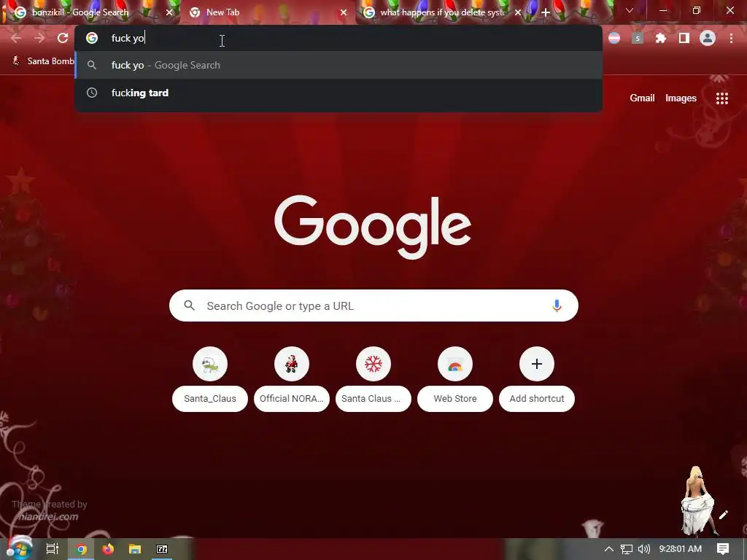Screen dimensions: 747x560
Task: Open File Explorer from the taskbar
Action: tap(135, 549)
